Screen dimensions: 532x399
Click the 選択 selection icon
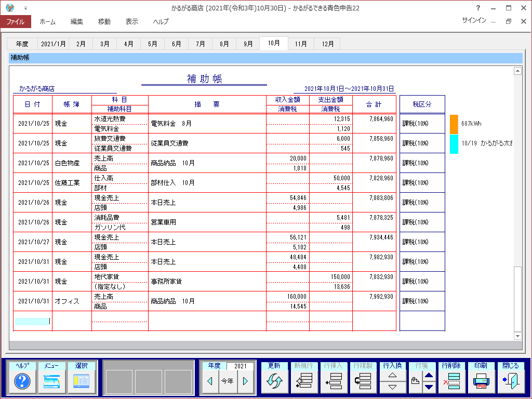[81, 381]
